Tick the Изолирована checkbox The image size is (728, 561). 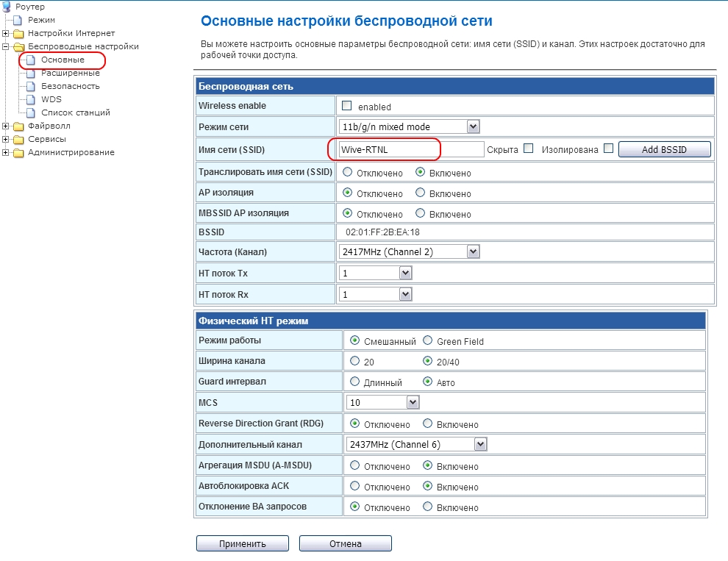(x=608, y=148)
